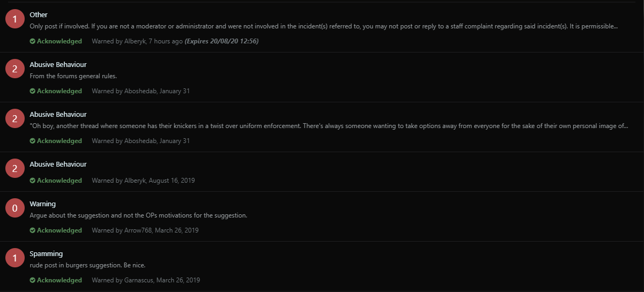
Task: Click the 1-point badge beside the Spamming warning
Action: click(x=15, y=258)
